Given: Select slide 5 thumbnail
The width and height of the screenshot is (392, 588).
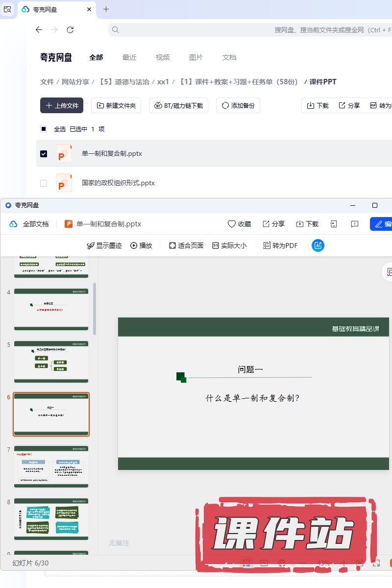Looking at the screenshot, I should tap(51, 362).
